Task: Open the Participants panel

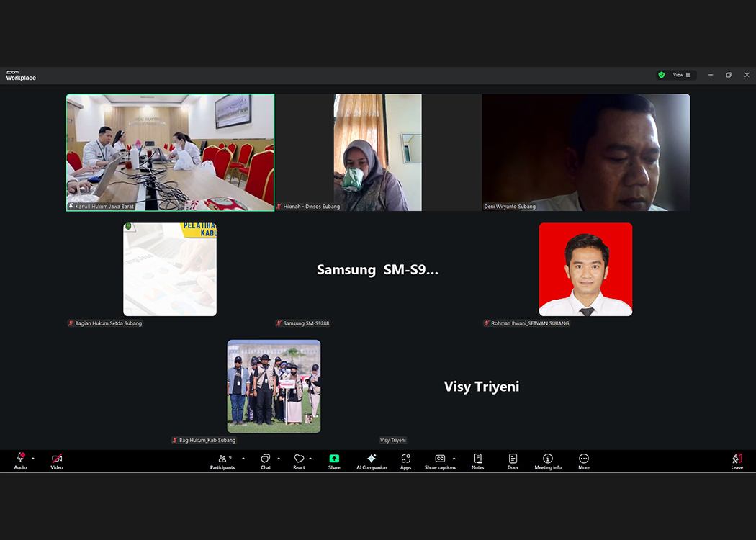Action: coord(222,461)
